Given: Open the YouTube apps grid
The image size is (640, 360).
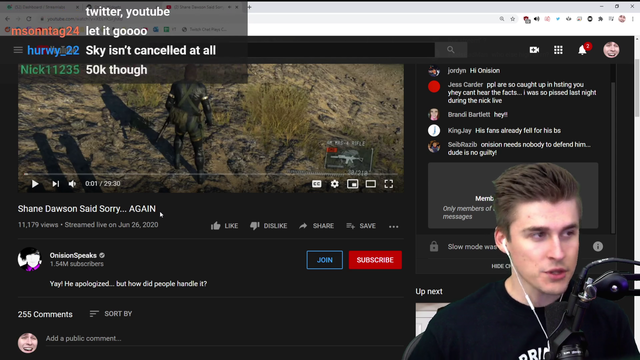Looking at the screenshot, I should coord(558,50).
